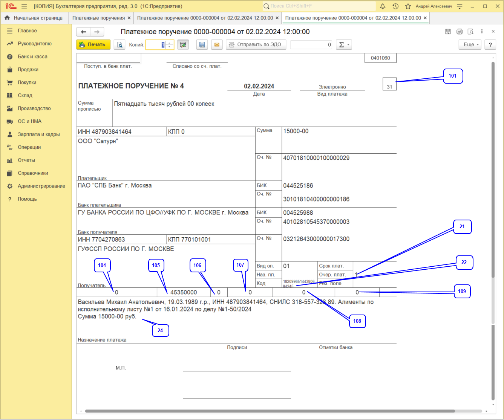Image resolution: width=504 pixels, height=420 pixels.
Task: Click preview icon at top right
Action: [x=470, y=32]
